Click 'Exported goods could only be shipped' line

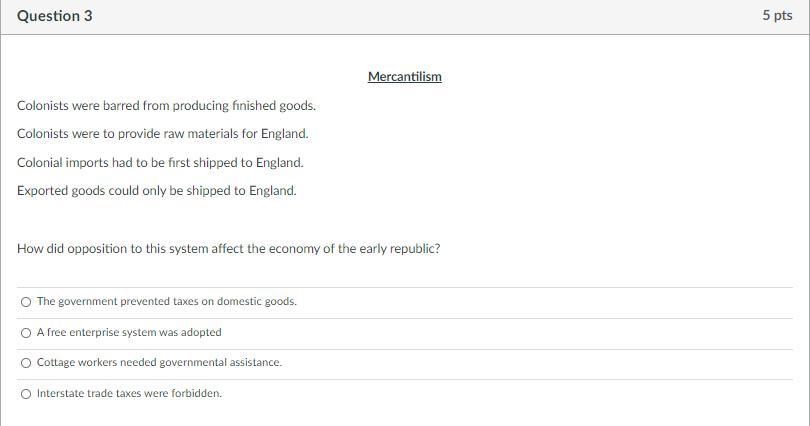[x=156, y=190]
